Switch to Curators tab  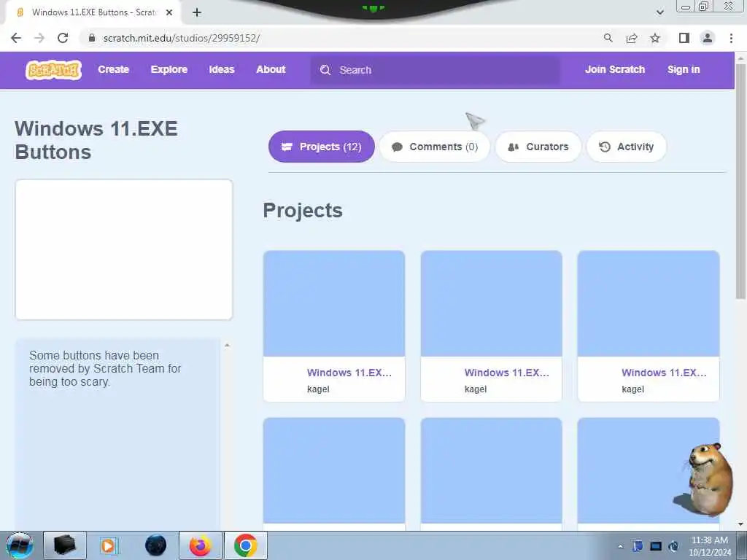[x=538, y=147]
